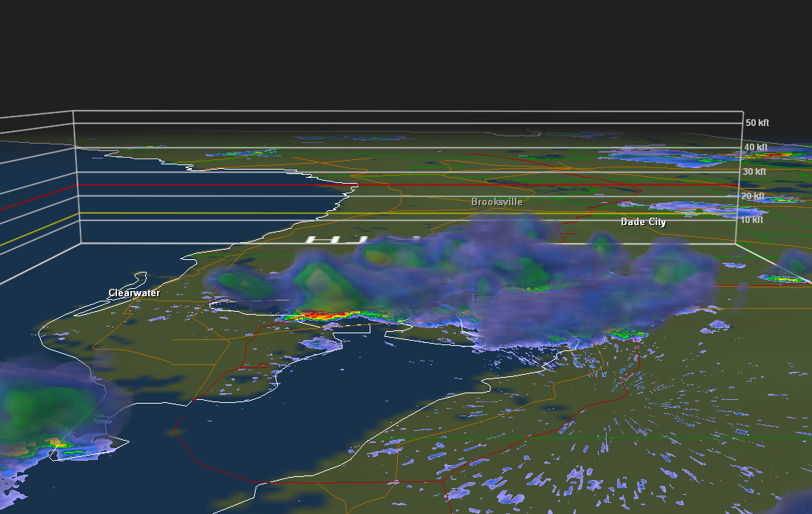Select the faded Tampa label under the storm
Screen dimensions: 812x514
point(486,298)
